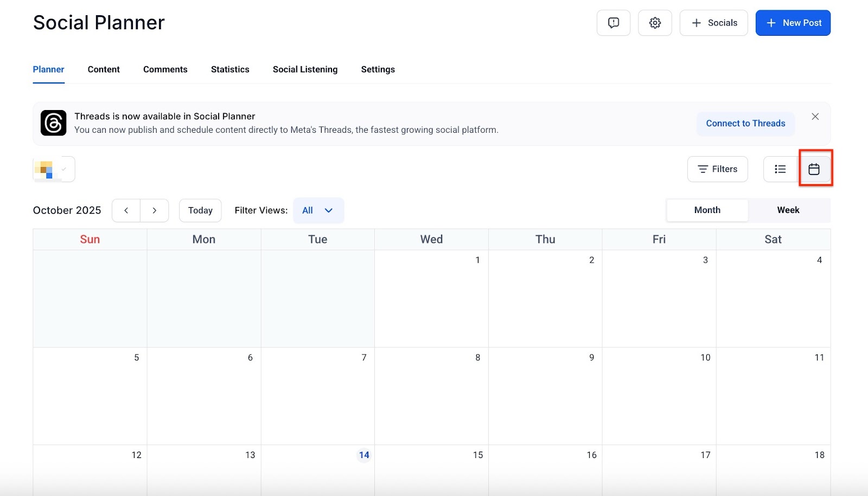This screenshot has width=868, height=496.
Task: Select the Month view toggle
Action: 707,210
